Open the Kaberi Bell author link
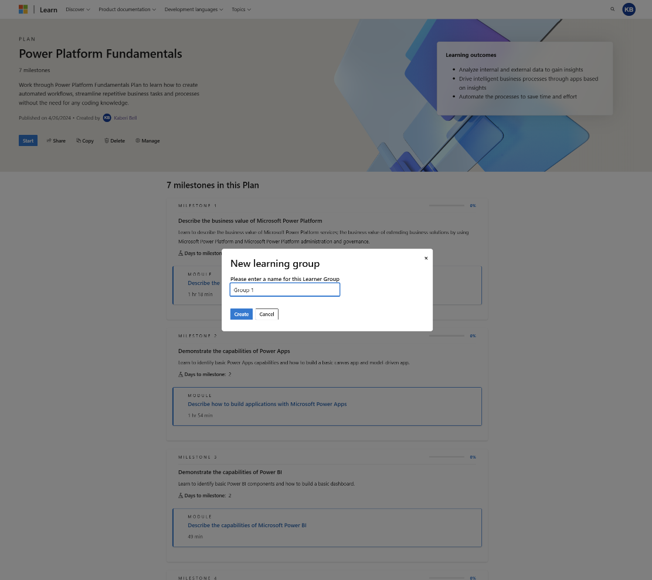Viewport: 652px width, 580px height. 125,118
